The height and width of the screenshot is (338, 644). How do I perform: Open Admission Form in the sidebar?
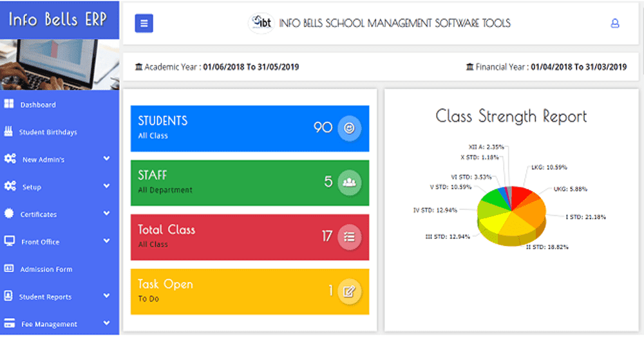tap(59, 269)
